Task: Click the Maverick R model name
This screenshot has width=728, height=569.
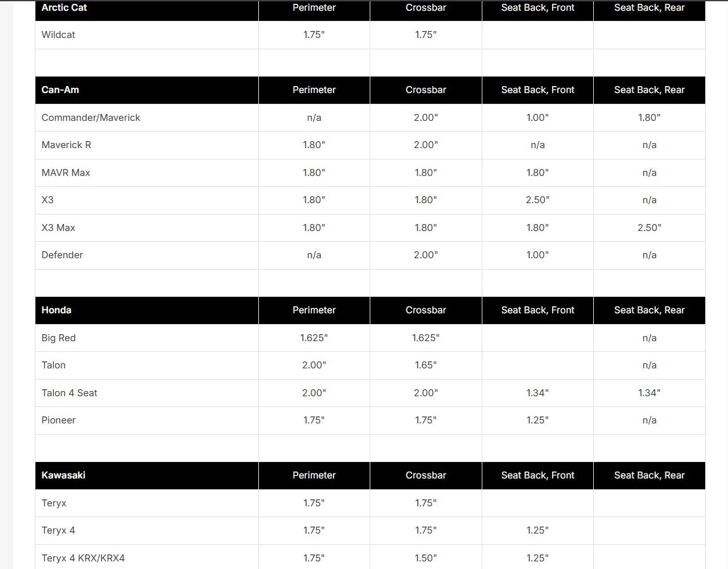Action: 66,145
